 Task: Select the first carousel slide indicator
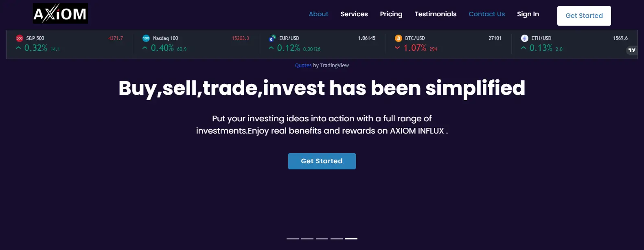click(293, 239)
